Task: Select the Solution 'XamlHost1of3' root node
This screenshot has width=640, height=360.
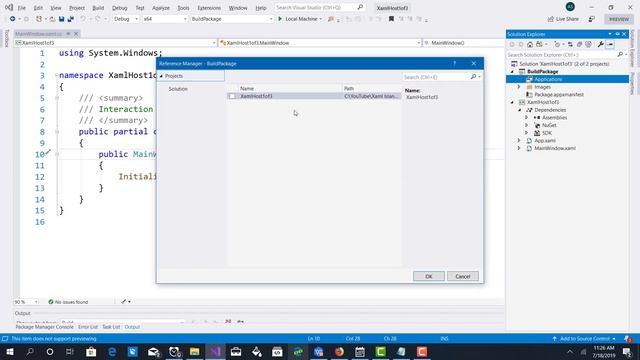Action: click(x=564, y=64)
